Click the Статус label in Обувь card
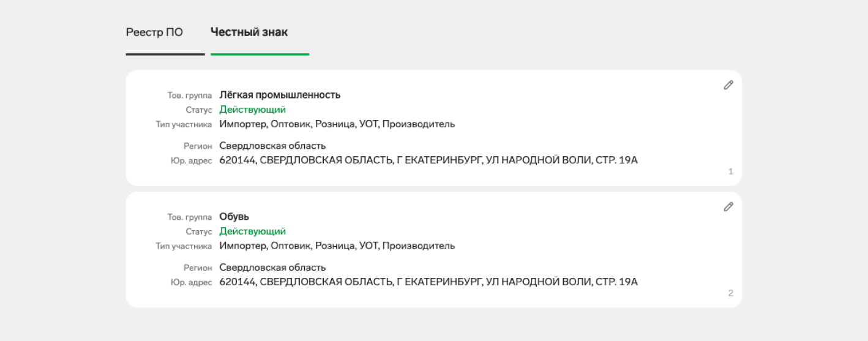The width and height of the screenshot is (868, 341). click(x=199, y=232)
